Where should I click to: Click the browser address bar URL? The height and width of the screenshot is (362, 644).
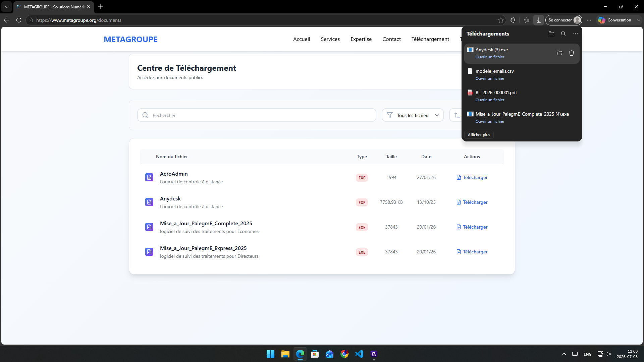[x=79, y=20]
